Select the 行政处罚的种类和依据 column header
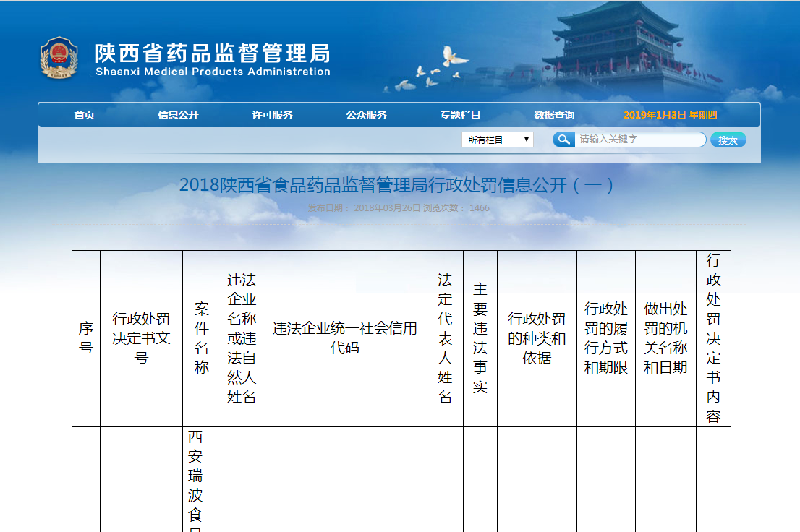 [x=537, y=338]
